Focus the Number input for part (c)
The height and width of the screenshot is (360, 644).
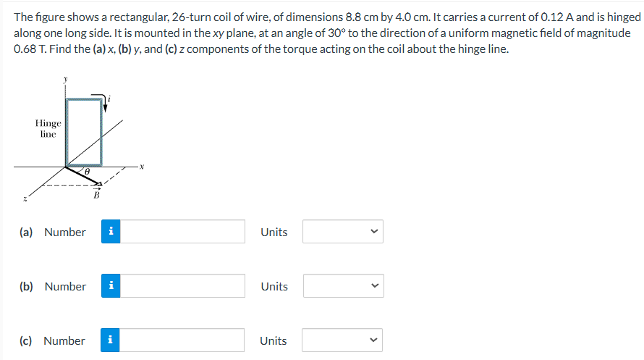coord(182,340)
